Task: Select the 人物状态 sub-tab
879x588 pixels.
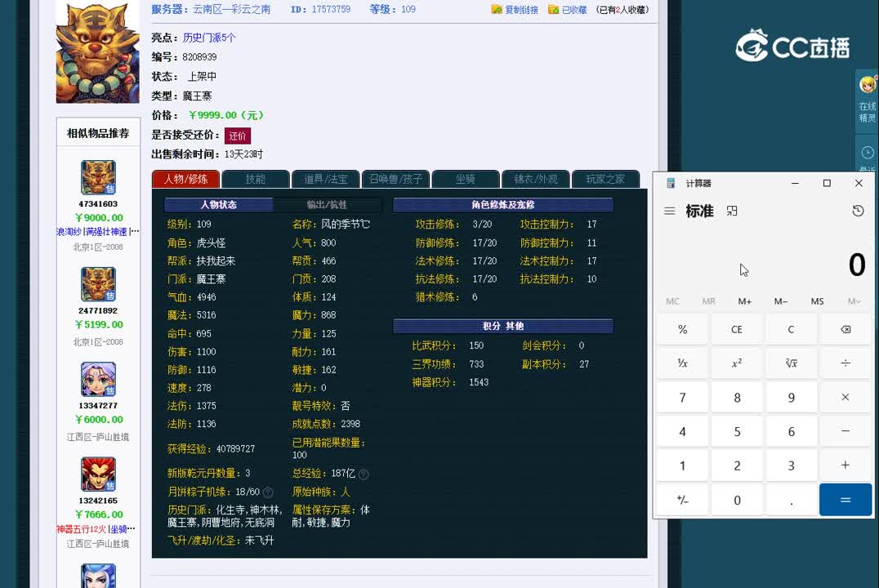Action: tap(219, 205)
